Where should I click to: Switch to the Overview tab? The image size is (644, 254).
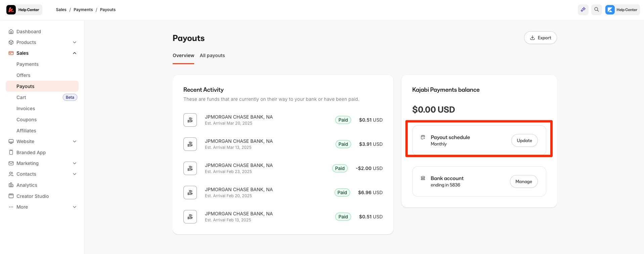click(183, 55)
